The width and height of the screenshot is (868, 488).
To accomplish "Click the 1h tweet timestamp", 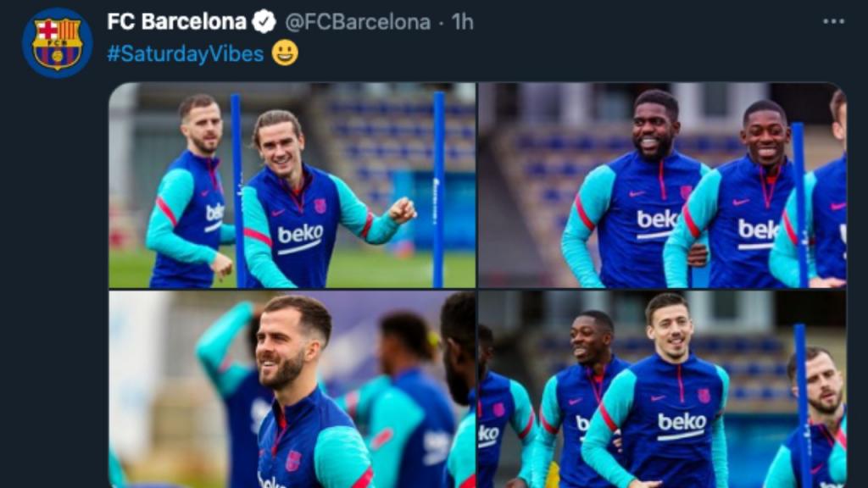I will click(x=463, y=23).
